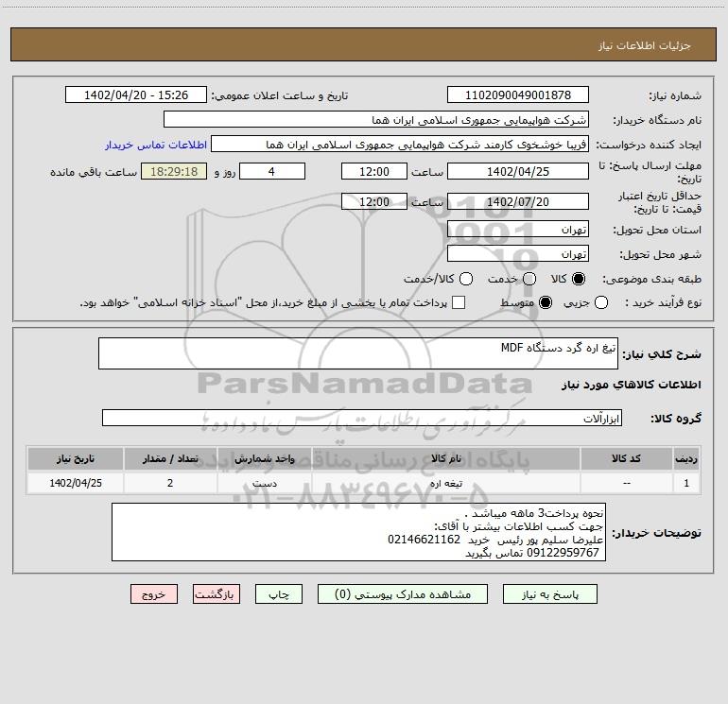The height and width of the screenshot is (704, 728).
Task: Click the تیغه اره item name cell
Action: (446, 483)
